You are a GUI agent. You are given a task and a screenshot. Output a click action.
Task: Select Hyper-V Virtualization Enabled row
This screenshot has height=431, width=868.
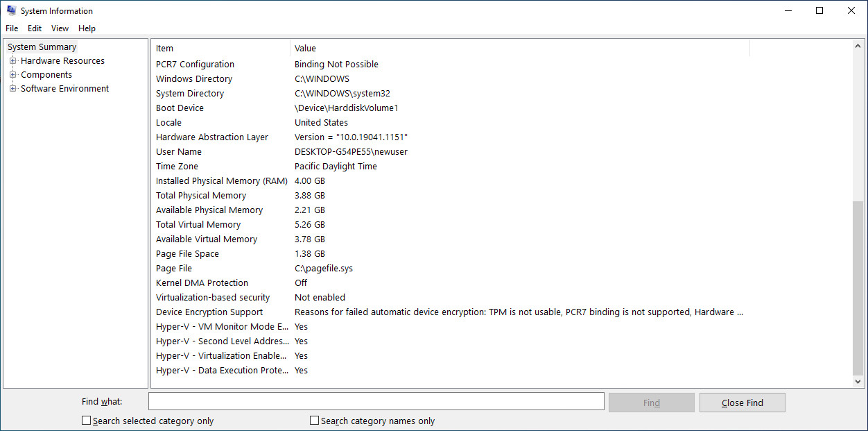[x=451, y=356]
